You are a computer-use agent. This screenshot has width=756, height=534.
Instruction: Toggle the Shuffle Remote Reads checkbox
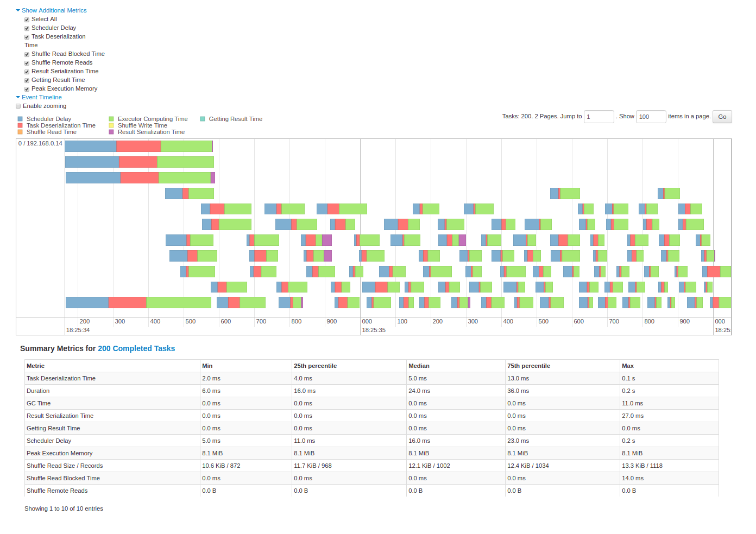(27, 63)
